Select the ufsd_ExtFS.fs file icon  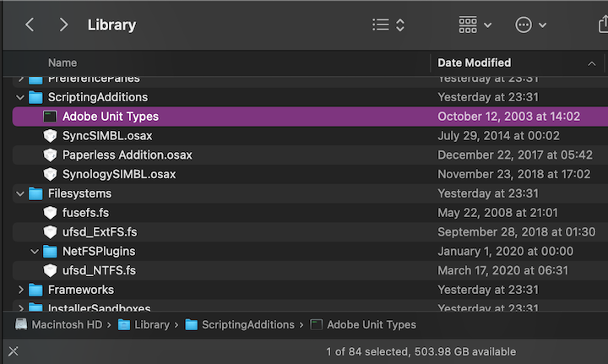point(50,232)
